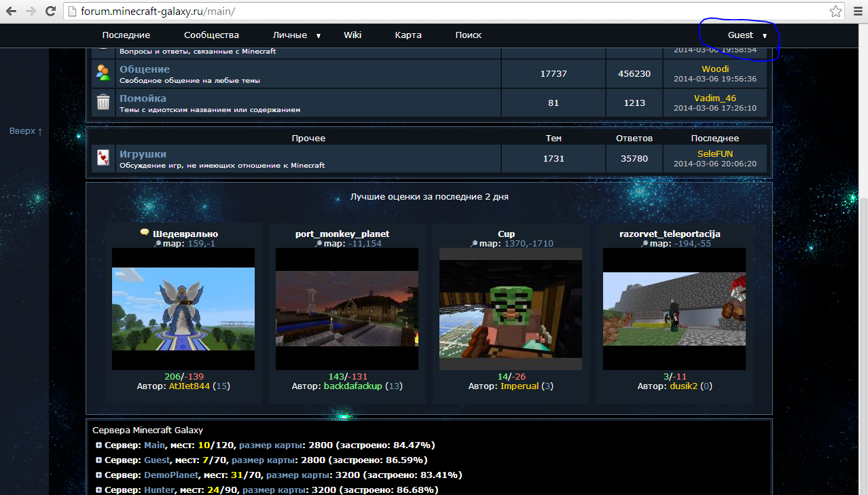This screenshot has height=495, width=868.
Task: Click the Вверх link on left
Action: tap(26, 131)
